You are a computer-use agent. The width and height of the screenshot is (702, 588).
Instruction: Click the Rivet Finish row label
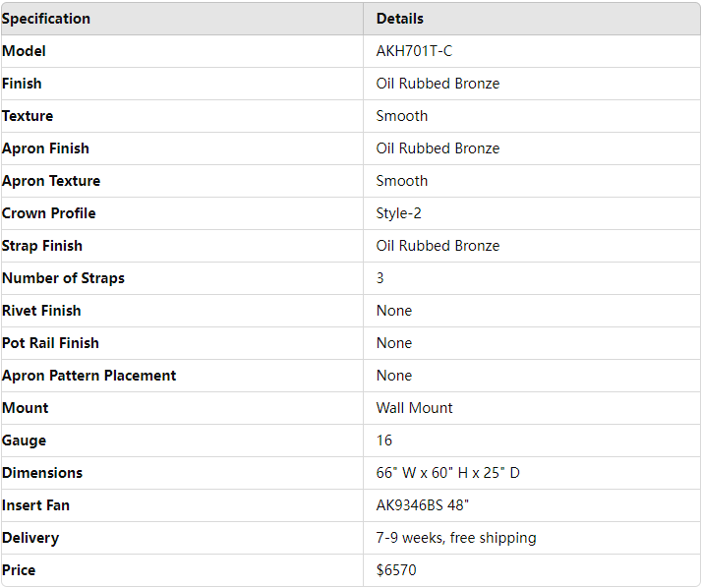(41, 311)
